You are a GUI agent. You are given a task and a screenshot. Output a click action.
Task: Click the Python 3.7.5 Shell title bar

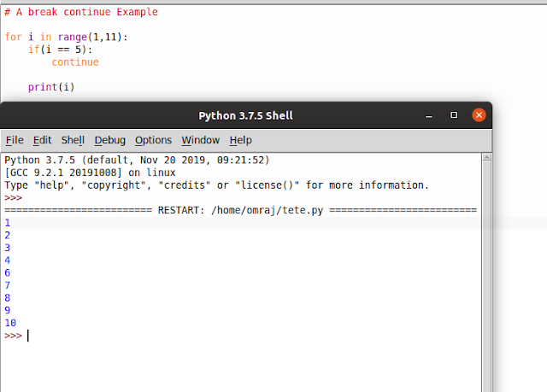pyautogui.click(x=245, y=115)
